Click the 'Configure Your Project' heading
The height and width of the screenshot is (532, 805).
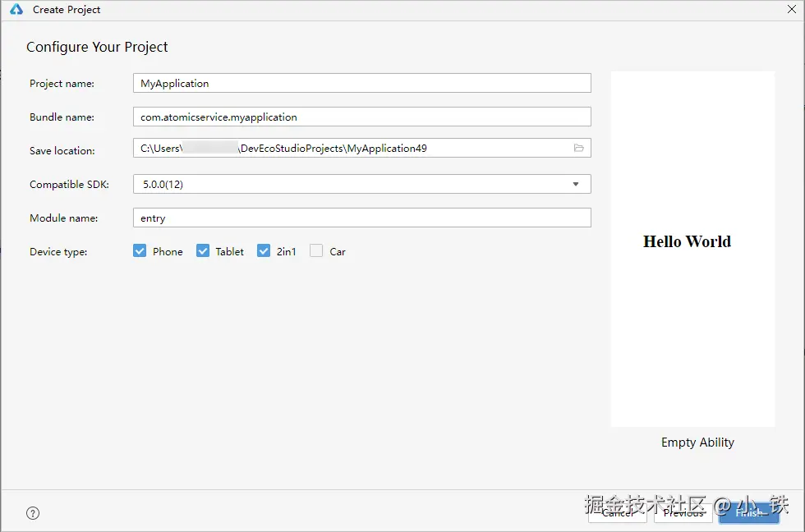(x=97, y=47)
